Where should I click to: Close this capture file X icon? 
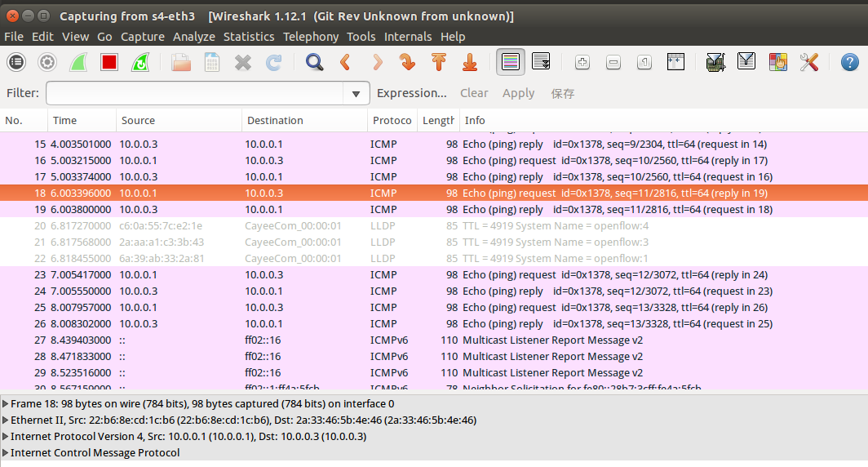[242, 62]
